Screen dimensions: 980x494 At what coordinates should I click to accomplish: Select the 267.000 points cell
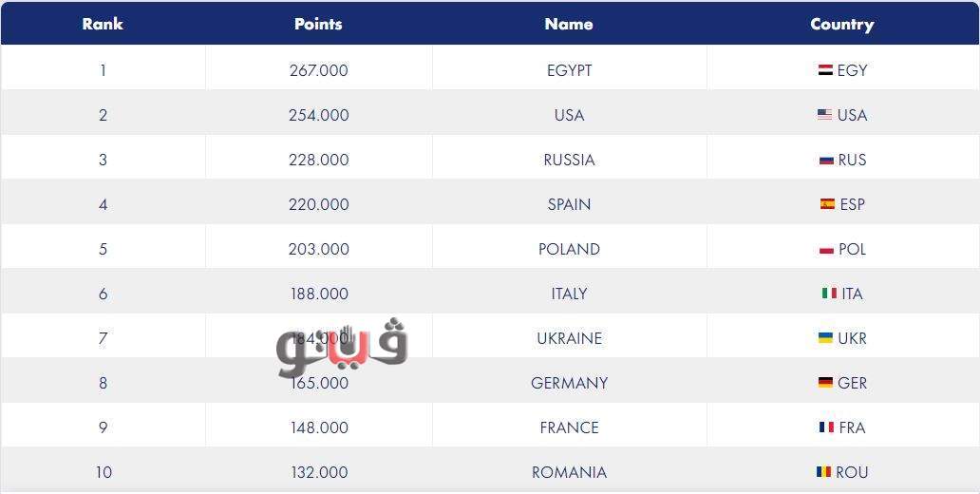tap(318, 70)
